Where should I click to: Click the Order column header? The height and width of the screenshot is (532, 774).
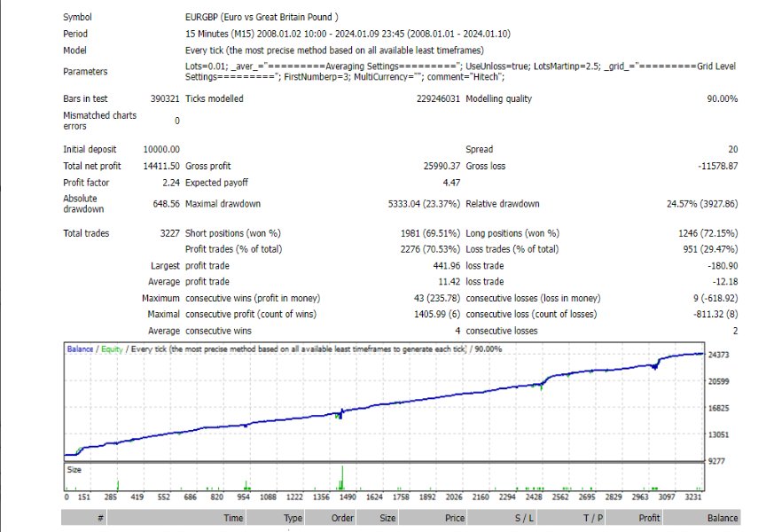pos(342,518)
